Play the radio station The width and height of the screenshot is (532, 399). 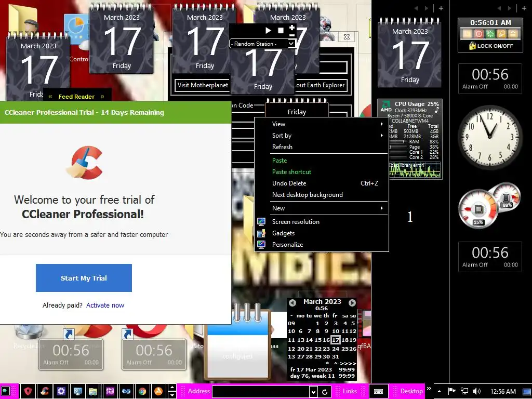[x=268, y=31]
